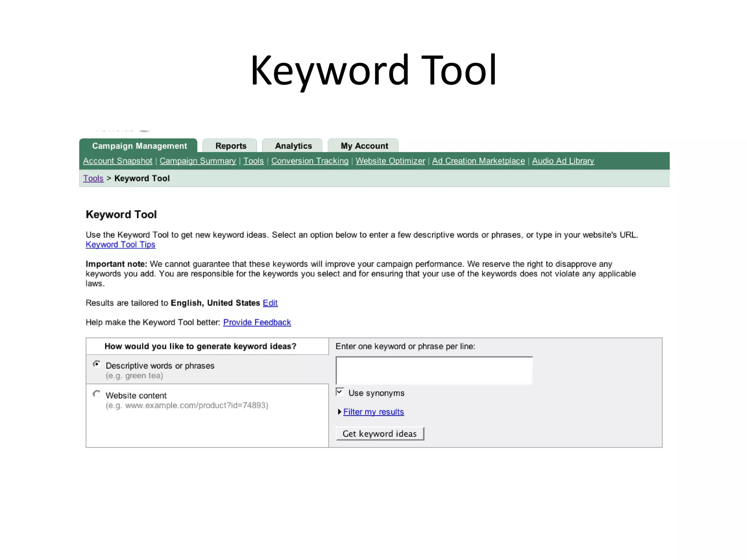Switch to the Reports tab
The image size is (747, 560).
pyautogui.click(x=230, y=146)
